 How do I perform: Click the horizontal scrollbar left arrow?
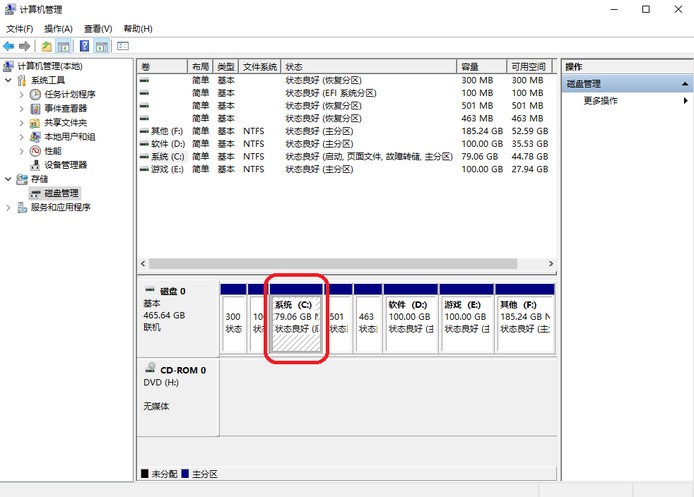pyautogui.click(x=143, y=264)
